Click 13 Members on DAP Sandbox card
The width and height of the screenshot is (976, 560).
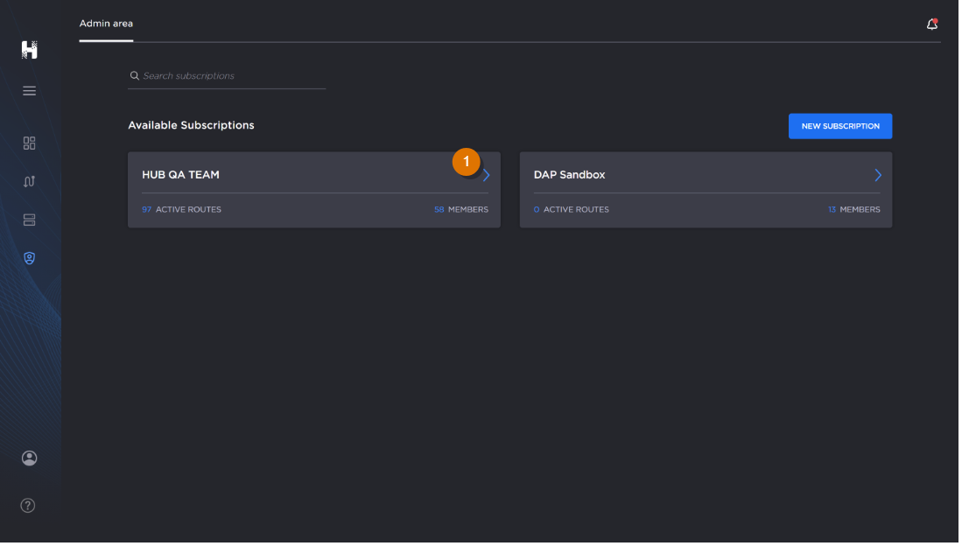(853, 210)
